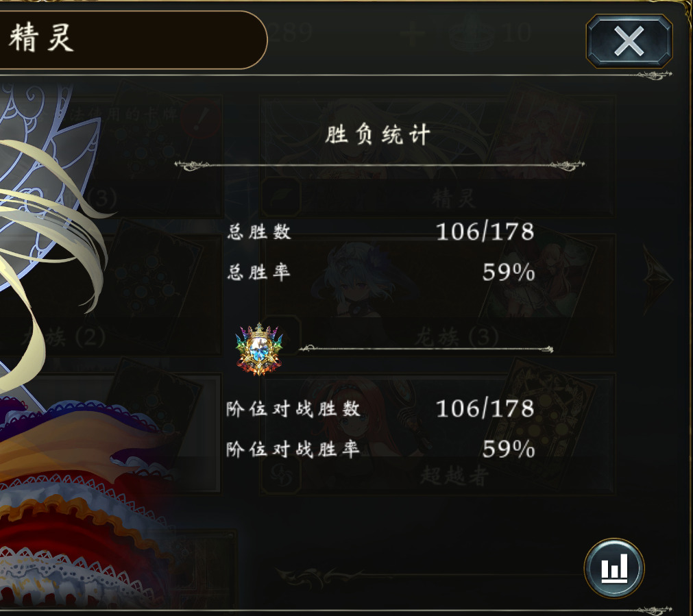693x616 pixels.
Task: Close the win-loss statistics panel
Action: (629, 41)
